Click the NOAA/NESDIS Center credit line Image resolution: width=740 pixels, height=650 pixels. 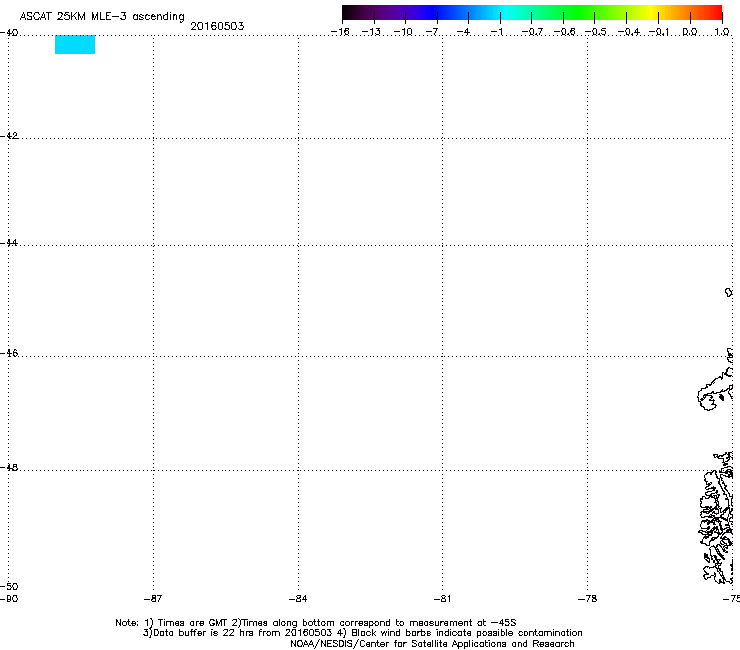click(x=432, y=644)
